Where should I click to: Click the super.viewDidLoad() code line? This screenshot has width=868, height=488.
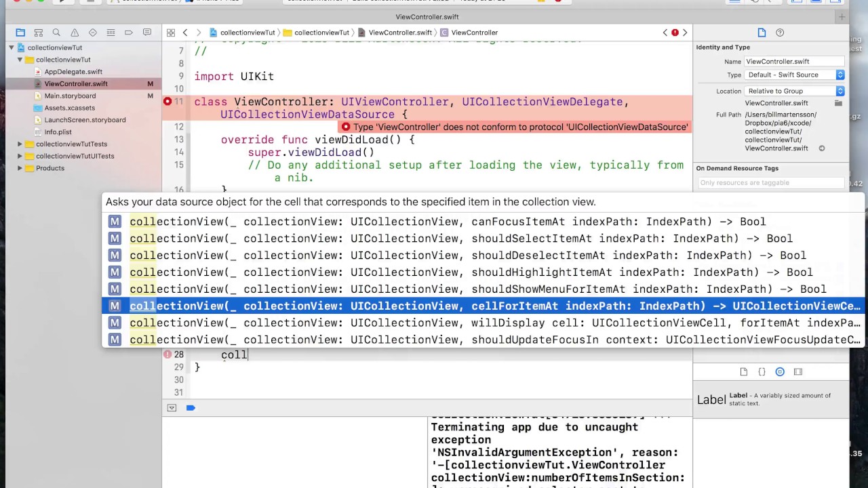[311, 152]
